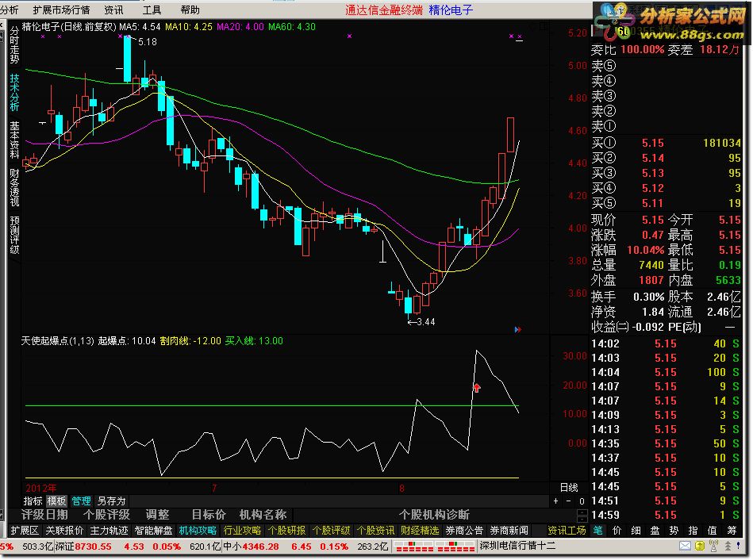Image resolution: width=753 pixels, height=560 pixels.
Task: Switch to 财务透视 sidebar tab
Action: point(14,187)
